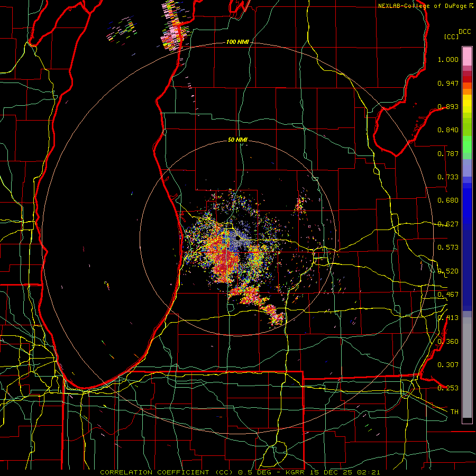Select the DCC legend title
476x476 pixels.
click(x=465, y=32)
